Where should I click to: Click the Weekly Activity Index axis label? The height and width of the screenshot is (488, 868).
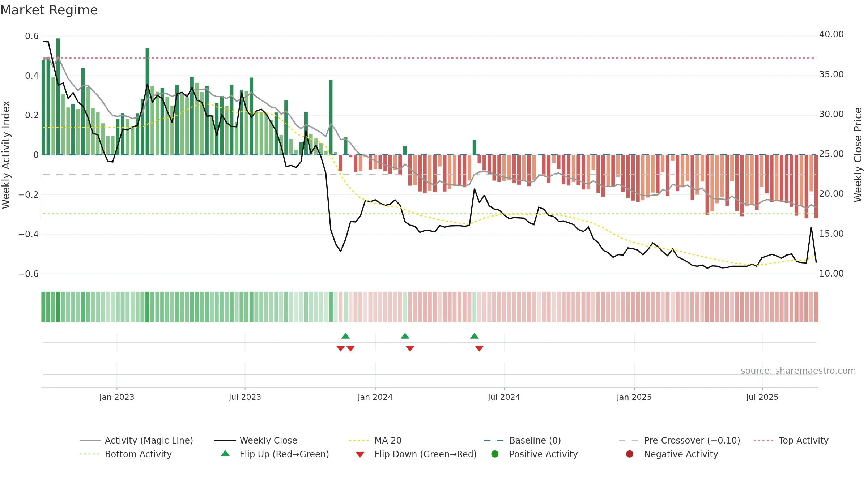click(6, 155)
